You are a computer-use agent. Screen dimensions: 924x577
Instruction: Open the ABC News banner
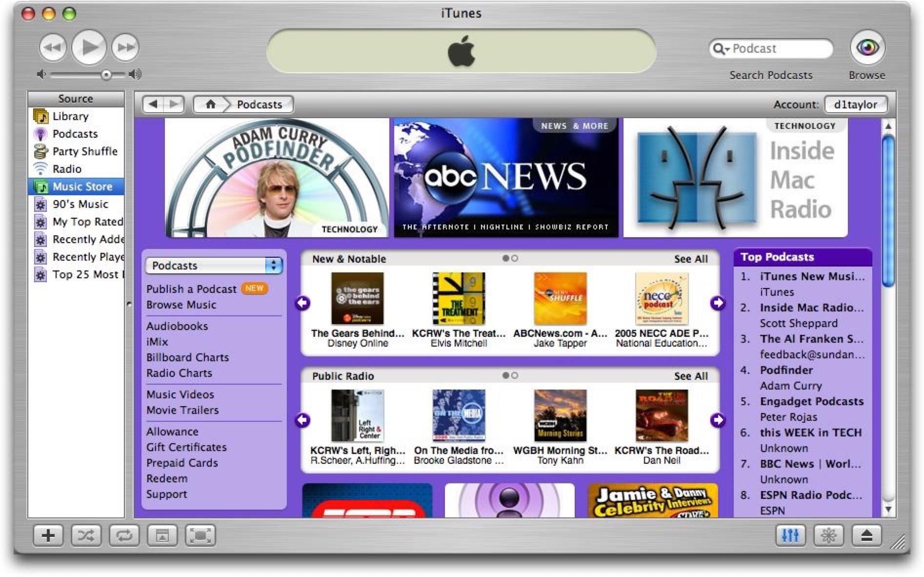tap(506, 178)
